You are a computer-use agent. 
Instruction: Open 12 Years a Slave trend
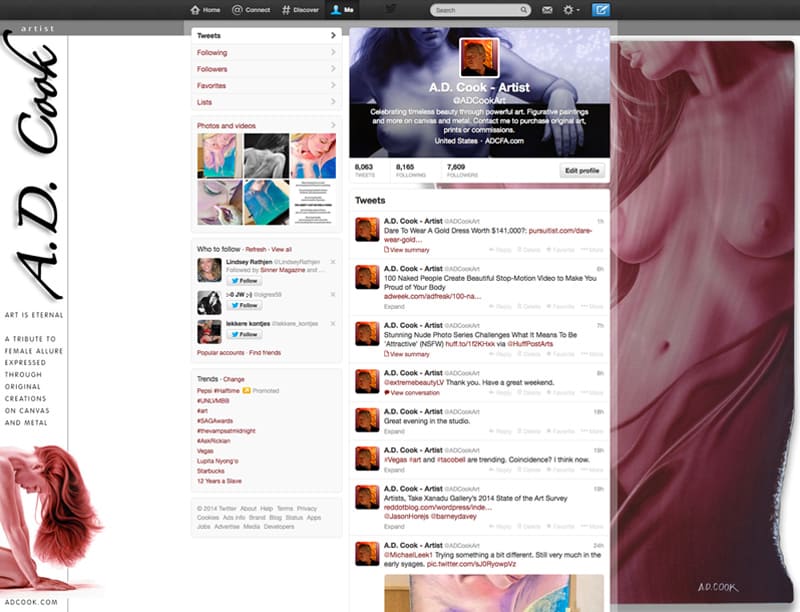pyautogui.click(x=219, y=481)
